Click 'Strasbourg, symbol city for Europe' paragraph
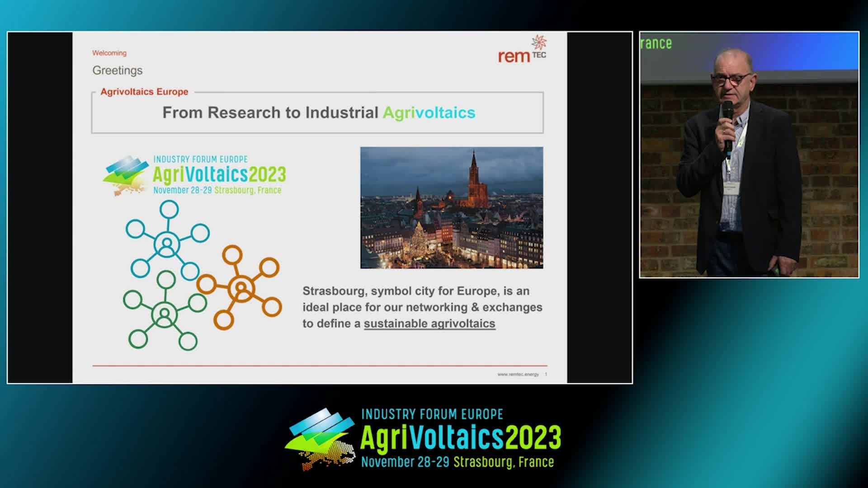 point(422,307)
